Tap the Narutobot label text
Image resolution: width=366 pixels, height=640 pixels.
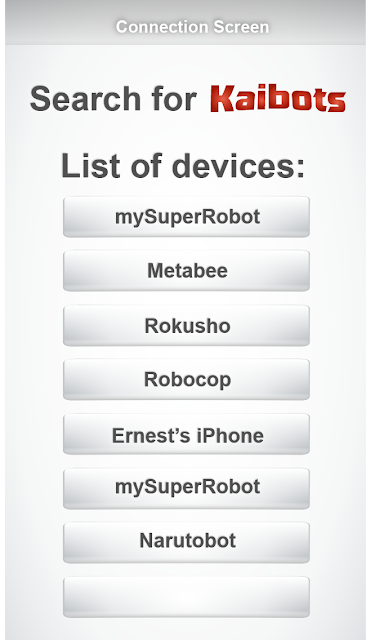coord(188,540)
